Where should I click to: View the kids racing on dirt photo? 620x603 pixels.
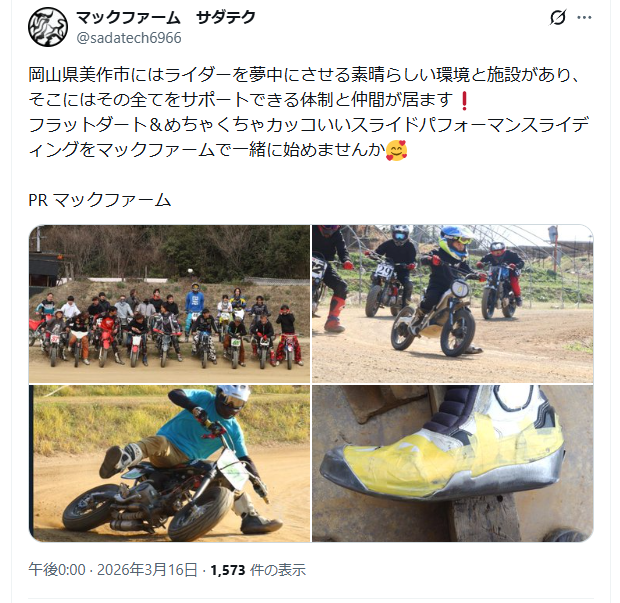[453, 304]
